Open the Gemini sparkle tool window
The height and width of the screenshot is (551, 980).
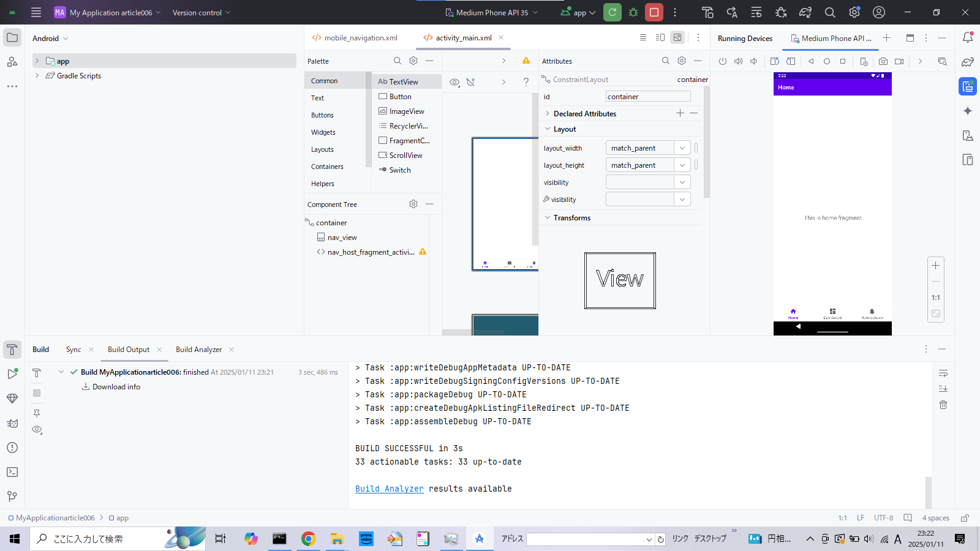pos(968,111)
